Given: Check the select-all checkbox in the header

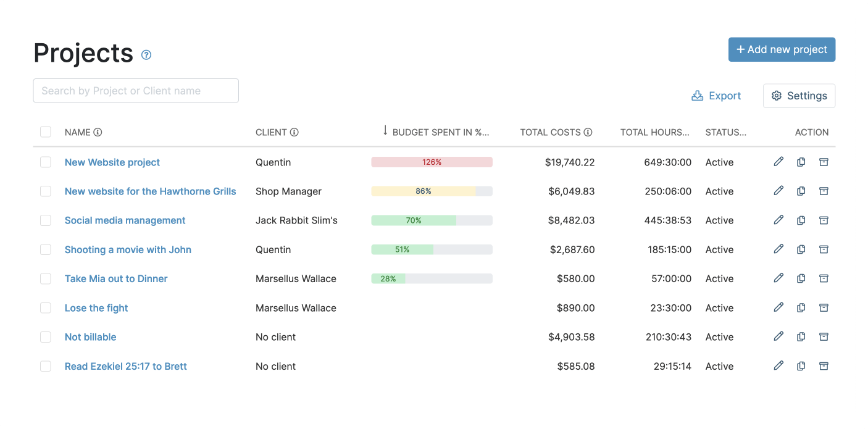Looking at the screenshot, I should [46, 131].
